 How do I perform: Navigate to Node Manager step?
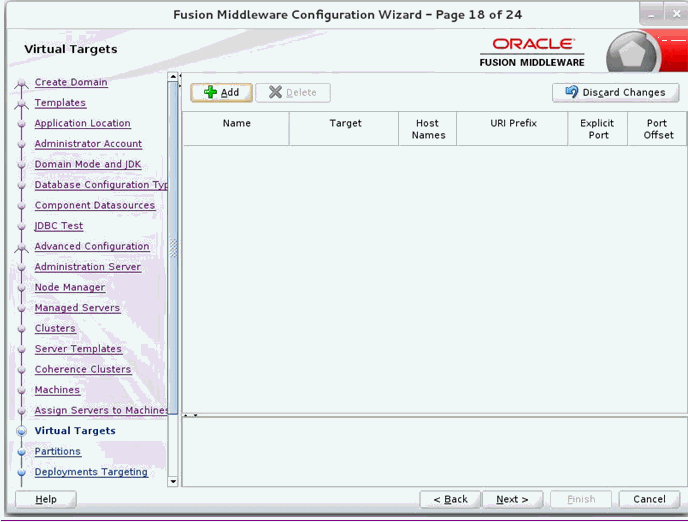click(x=70, y=287)
